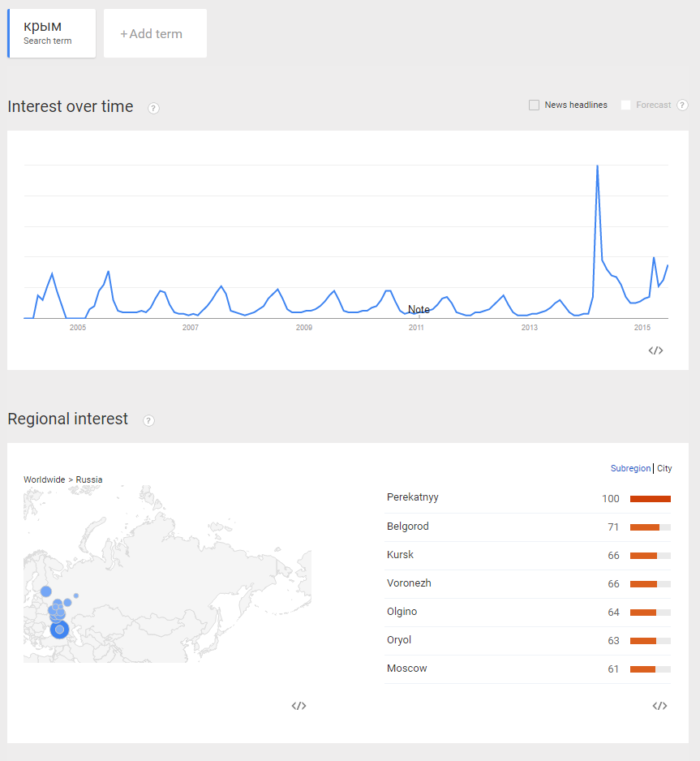700x761 pixels.
Task: Go to Worldwide in map breadcrumb
Action: coord(44,479)
